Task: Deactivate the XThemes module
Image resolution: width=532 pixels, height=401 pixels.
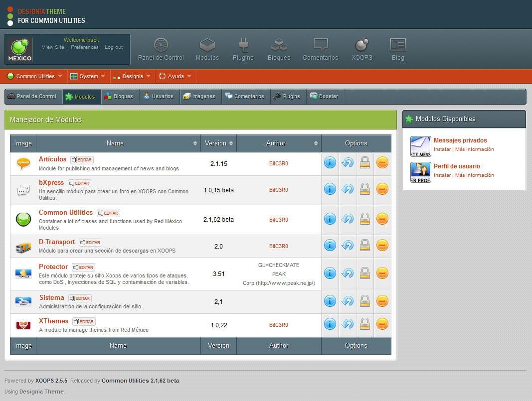Action: 382,324
